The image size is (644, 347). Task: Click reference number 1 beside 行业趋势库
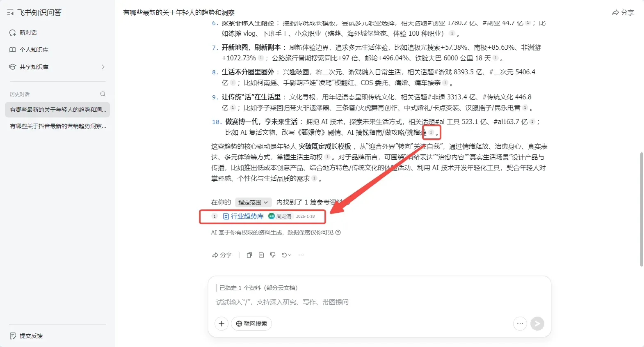(x=214, y=216)
